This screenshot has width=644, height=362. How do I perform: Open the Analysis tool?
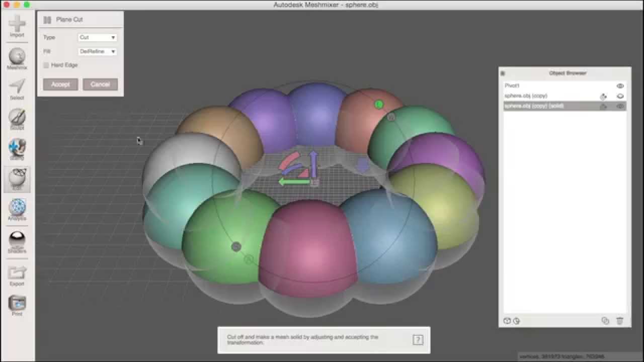coord(17,210)
